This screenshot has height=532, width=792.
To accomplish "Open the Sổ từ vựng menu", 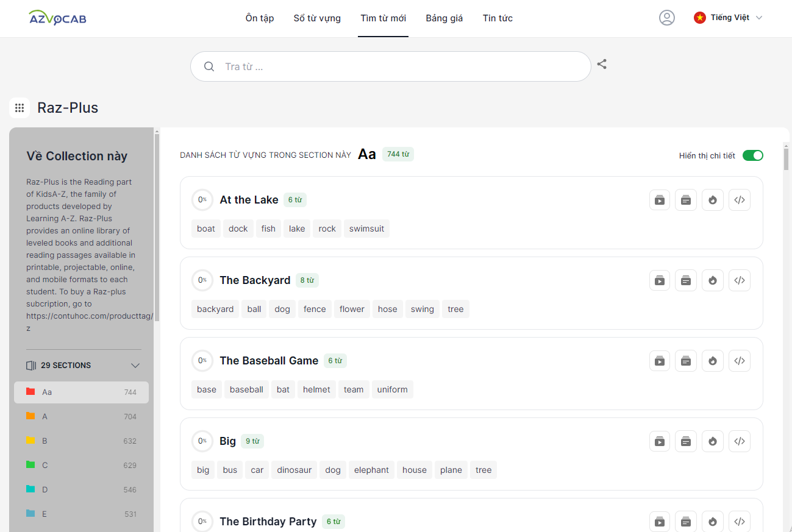I will pos(317,18).
